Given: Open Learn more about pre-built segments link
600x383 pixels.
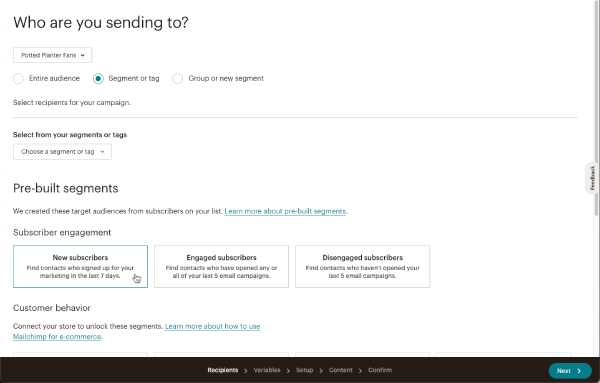Looking at the screenshot, I should click(x=285, y=211).
